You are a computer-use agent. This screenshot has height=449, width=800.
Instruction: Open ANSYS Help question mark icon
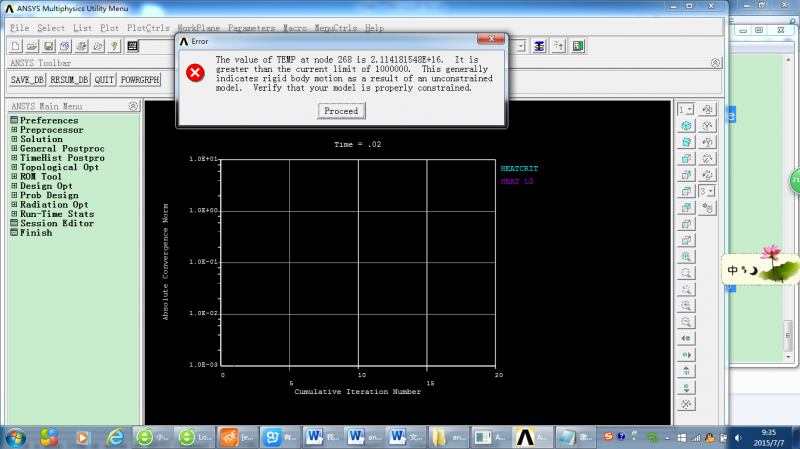[114, 46]
